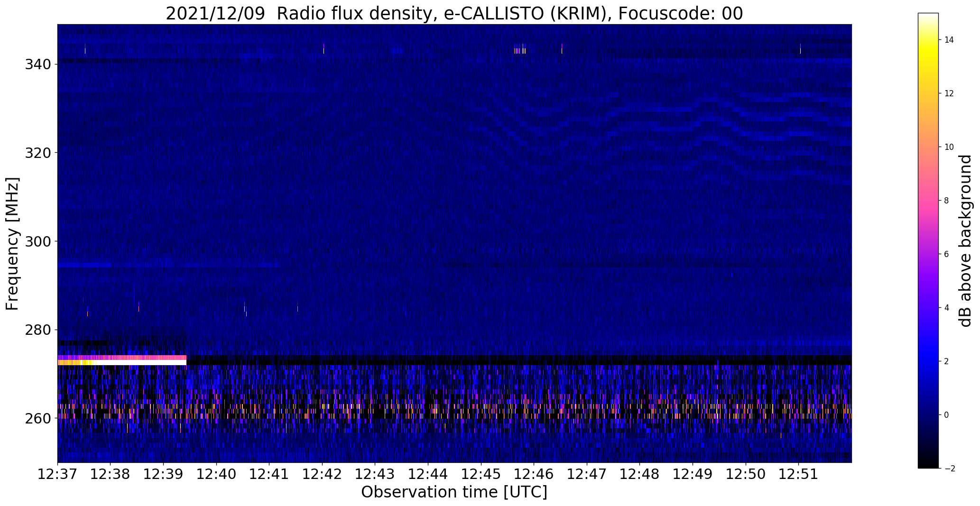
Task: Click the 260 frequency tick label
Action: click(x=37, y=418)
